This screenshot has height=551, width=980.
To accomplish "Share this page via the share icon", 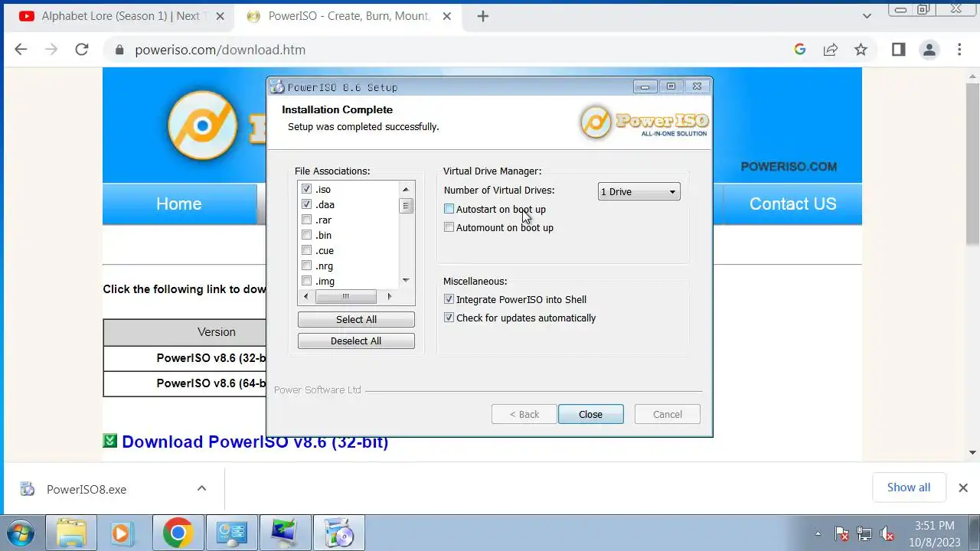I will coord(831,50).
